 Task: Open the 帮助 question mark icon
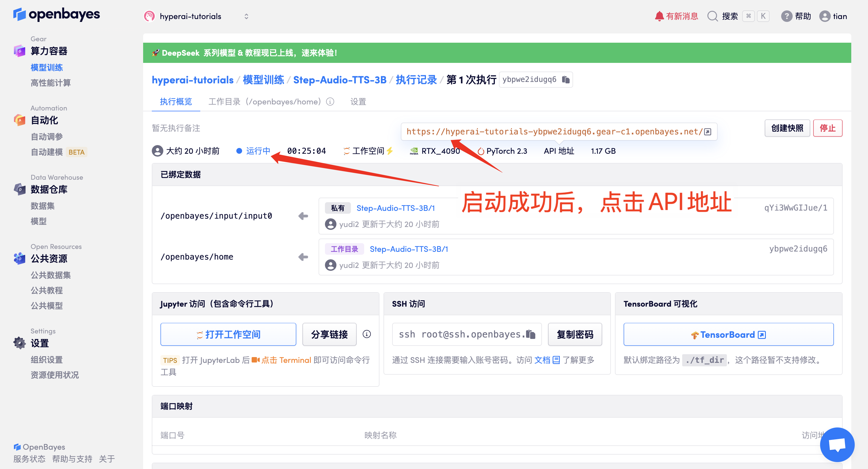(786, 16)
